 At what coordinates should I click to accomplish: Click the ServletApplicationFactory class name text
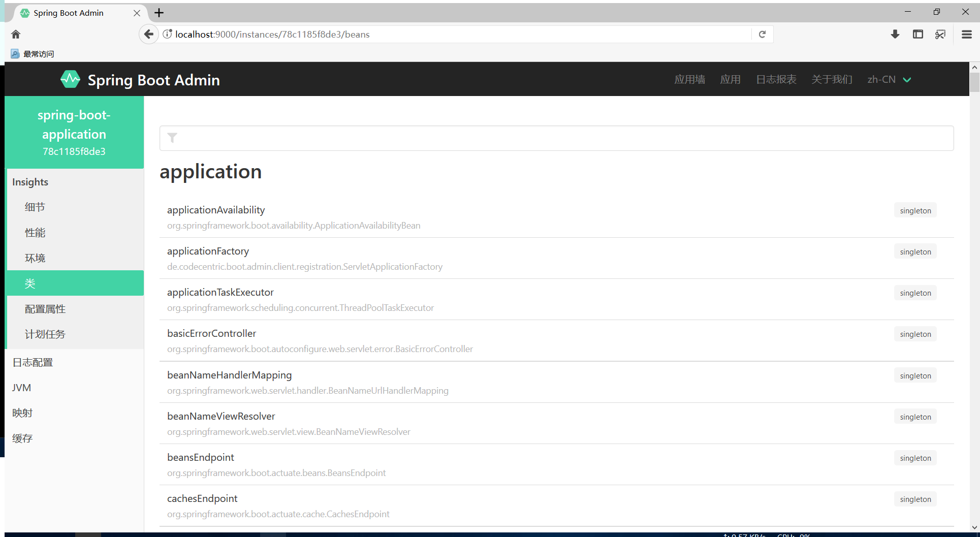(305, 267)
